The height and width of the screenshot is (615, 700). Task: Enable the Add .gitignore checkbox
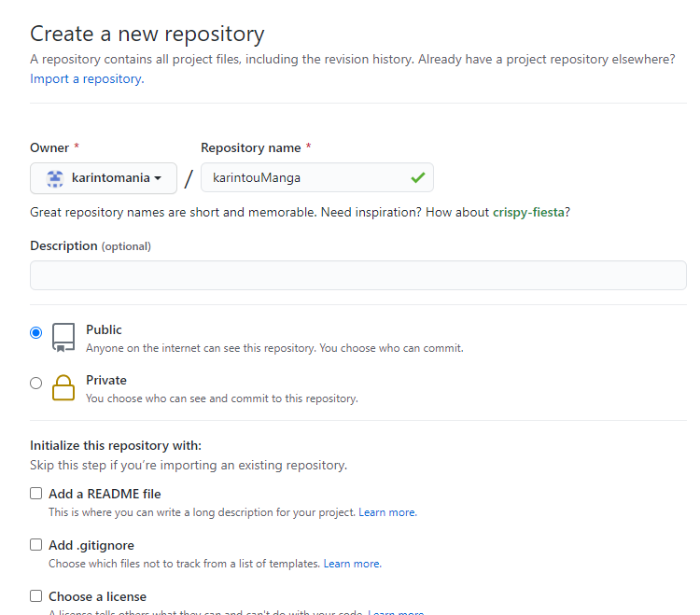click(36, 544)
